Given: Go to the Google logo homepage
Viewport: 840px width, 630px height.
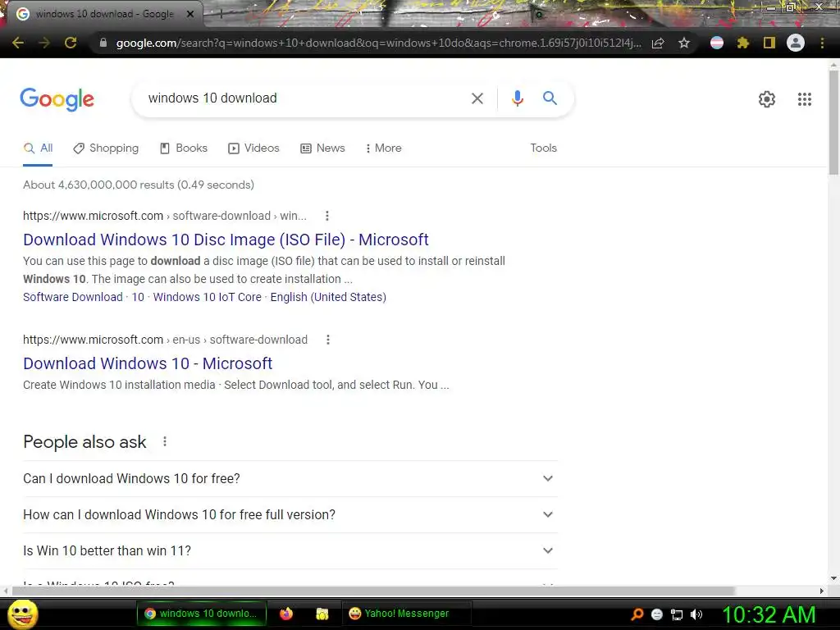Looking at the screenshot, I should tap(57, 99).
